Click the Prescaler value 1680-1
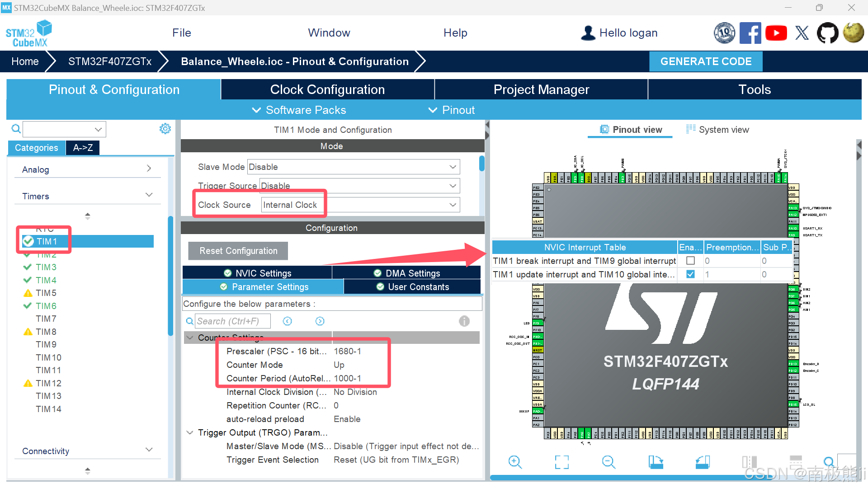This screenshot has height=488, width=868. click(347, 351)
